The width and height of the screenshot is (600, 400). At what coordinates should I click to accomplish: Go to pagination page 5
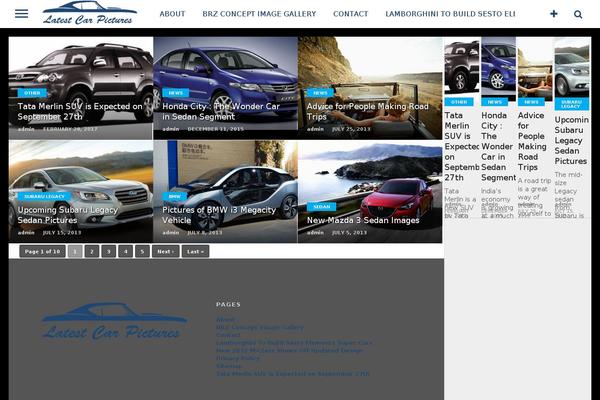pos(142,251)
